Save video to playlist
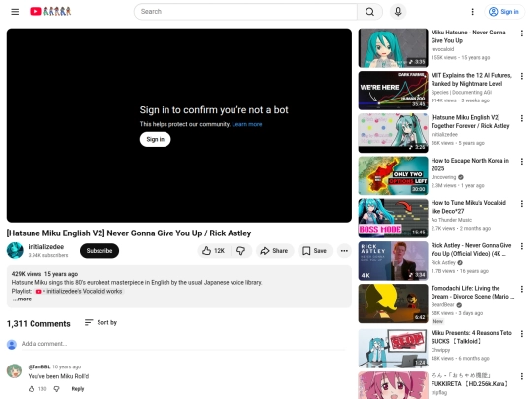This screenshot has height=399, width=532. click(x=315, y=251)
